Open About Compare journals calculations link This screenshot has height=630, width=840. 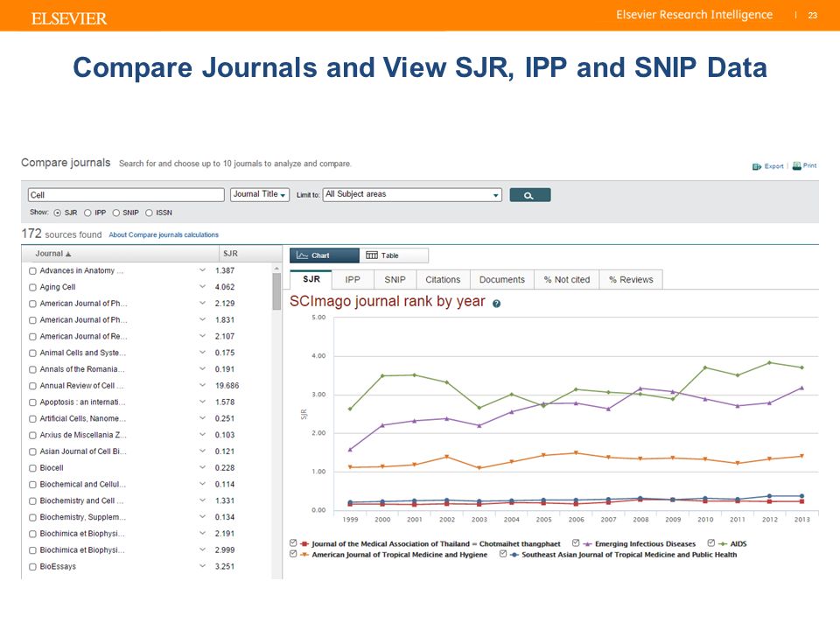pos(164,235)
